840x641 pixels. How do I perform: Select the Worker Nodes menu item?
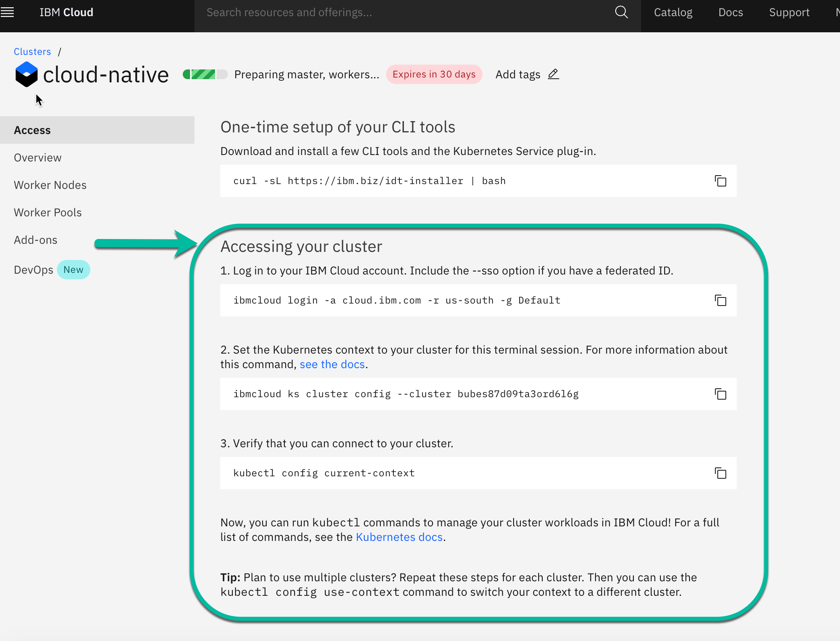[x=50, y=184]
